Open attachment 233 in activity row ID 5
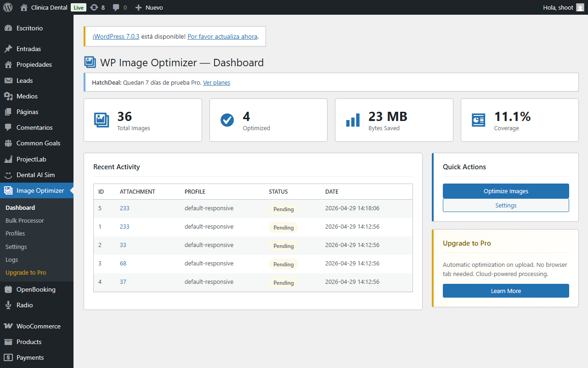The width and height of the screenshot is (588, 368). pyautogui.click(x=124, y=208)
